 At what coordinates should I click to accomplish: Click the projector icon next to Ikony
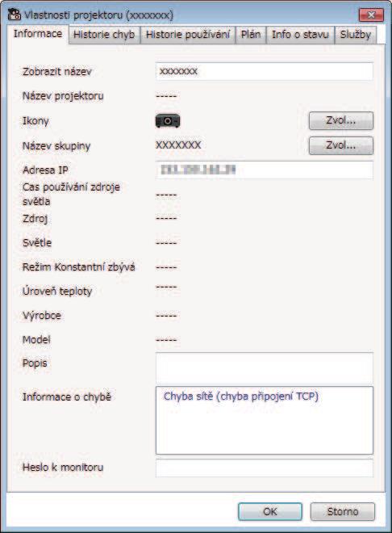(168, 121)
